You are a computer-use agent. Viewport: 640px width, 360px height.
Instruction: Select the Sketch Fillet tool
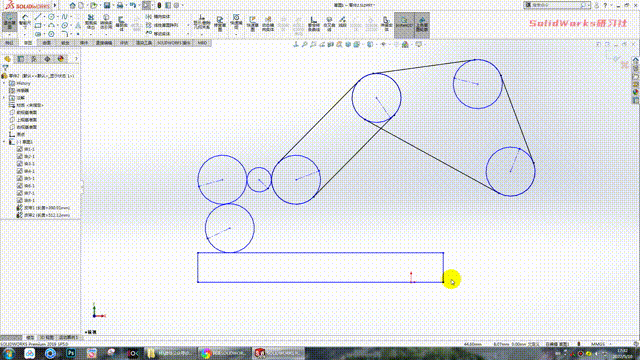click(x=64, y=34)
